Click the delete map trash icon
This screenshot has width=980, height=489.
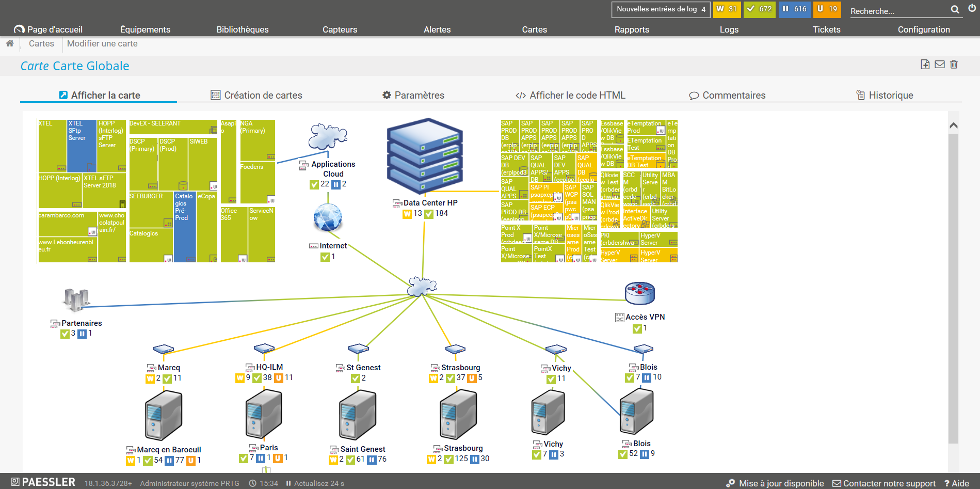pyautogui.click(x=954, y=64)
